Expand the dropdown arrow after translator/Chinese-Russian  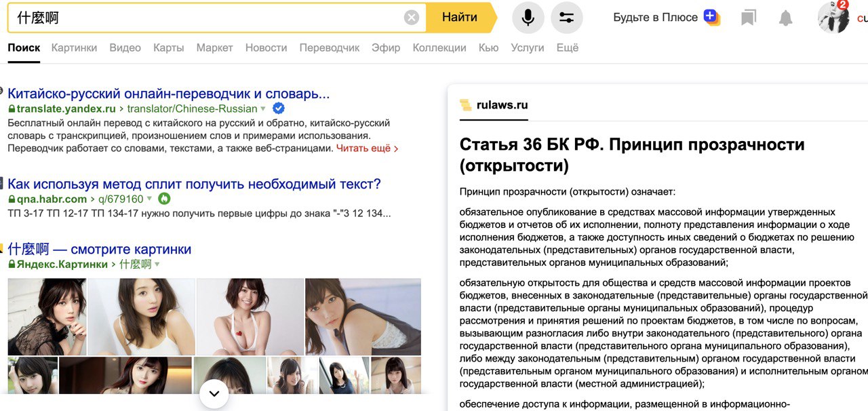(x=264, y=109)
